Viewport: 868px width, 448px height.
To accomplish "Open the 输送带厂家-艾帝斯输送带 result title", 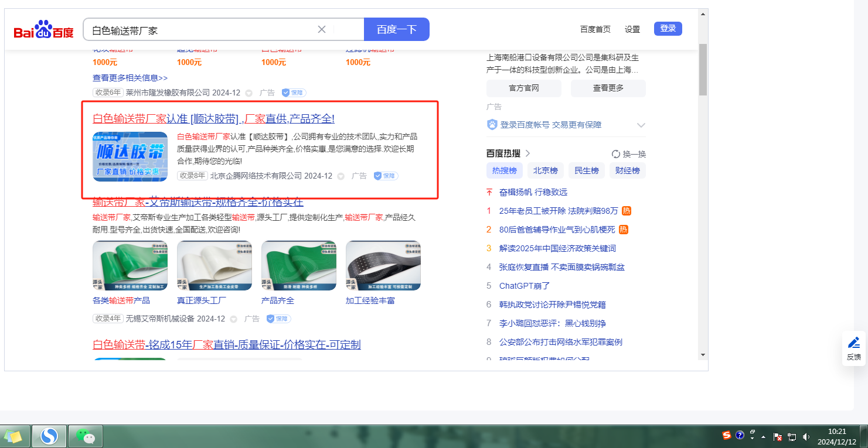I will [x=198, y=203].
